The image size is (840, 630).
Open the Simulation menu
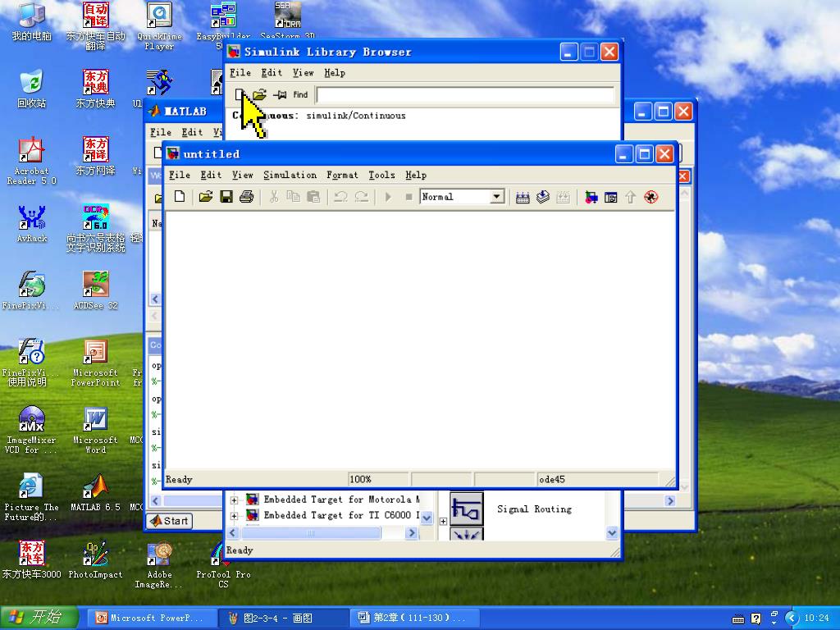pos(290,175)
